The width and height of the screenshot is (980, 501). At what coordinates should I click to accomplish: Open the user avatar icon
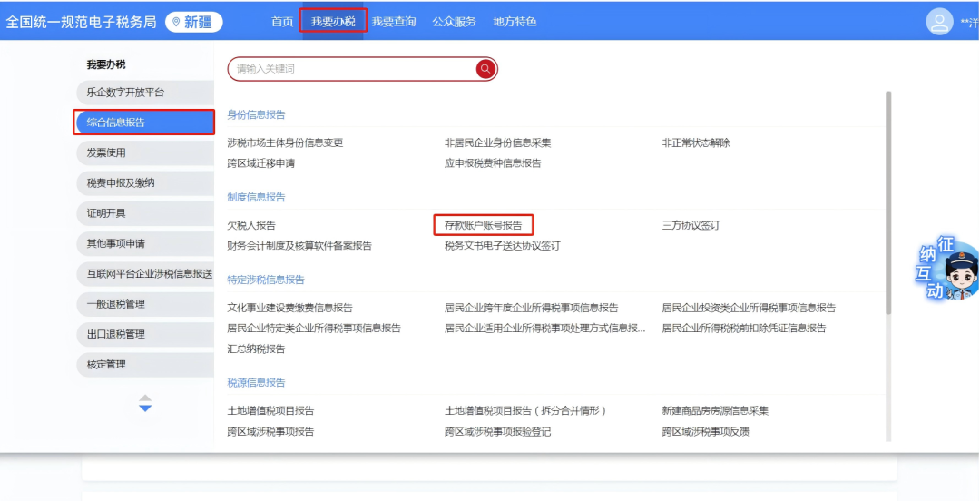(x=939, y=21)
